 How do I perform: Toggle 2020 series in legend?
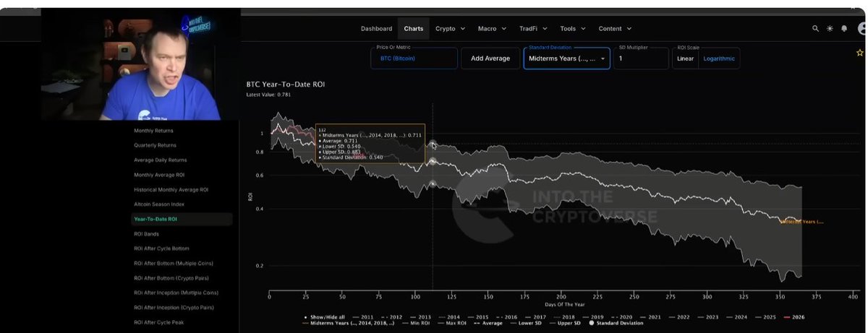click(x=621, y=317)
